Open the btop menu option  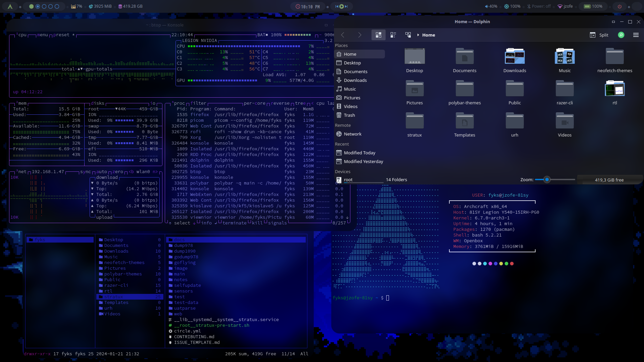[x=43, y=35]
